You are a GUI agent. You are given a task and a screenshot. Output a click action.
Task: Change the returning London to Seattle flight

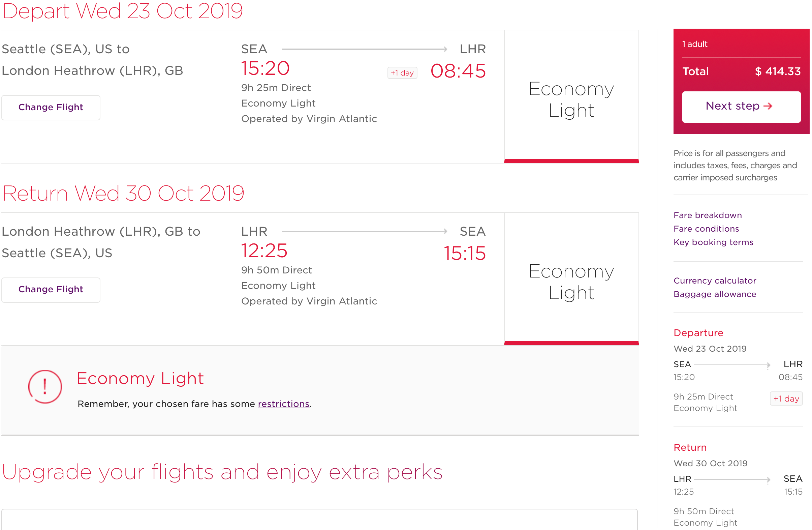(51, 290)
